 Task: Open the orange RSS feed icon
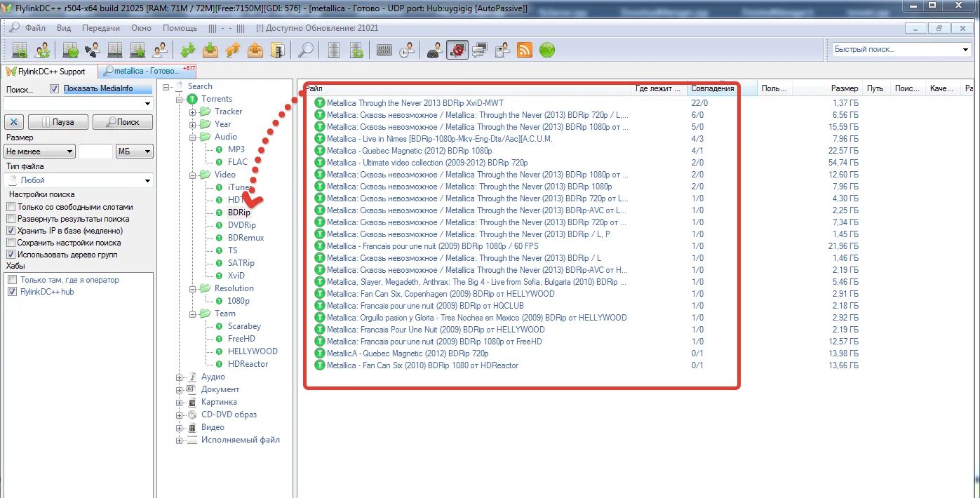[x=525, y=50]
